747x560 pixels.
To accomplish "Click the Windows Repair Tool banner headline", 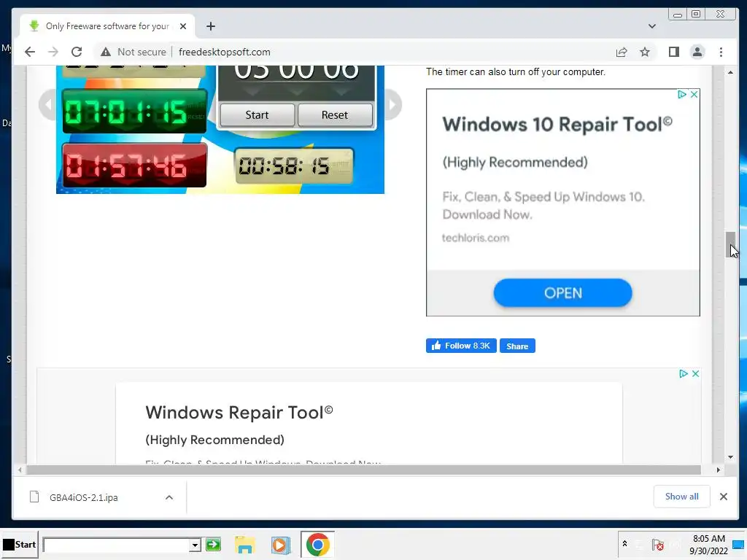I will click(239, 413).
